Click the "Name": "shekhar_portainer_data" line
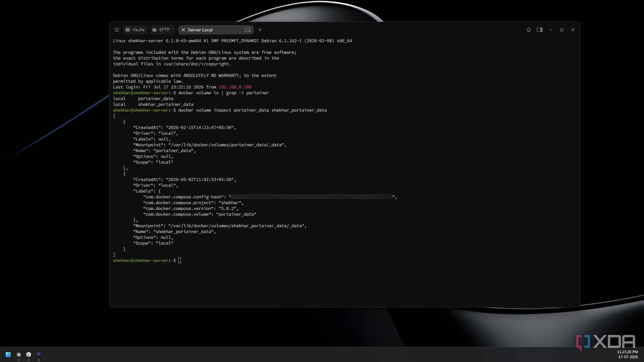The height and width of the screenshot is (362, 644). tap(174, 232)
